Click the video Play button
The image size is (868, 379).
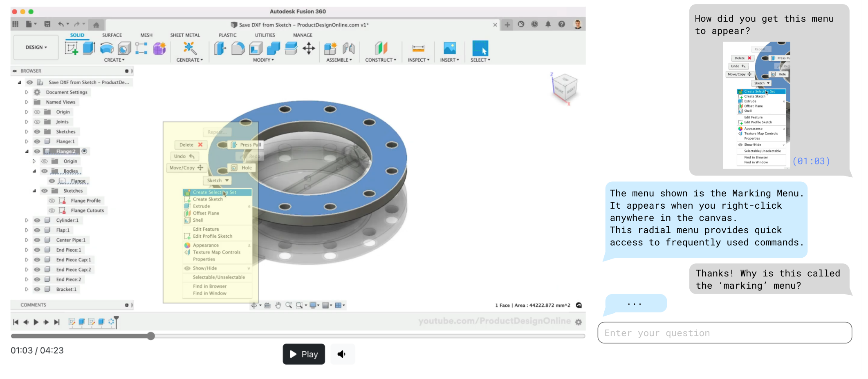click(304, 354)
